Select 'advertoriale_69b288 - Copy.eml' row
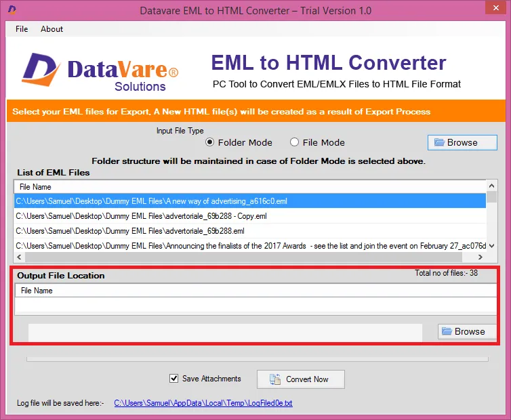 [249, 216]
